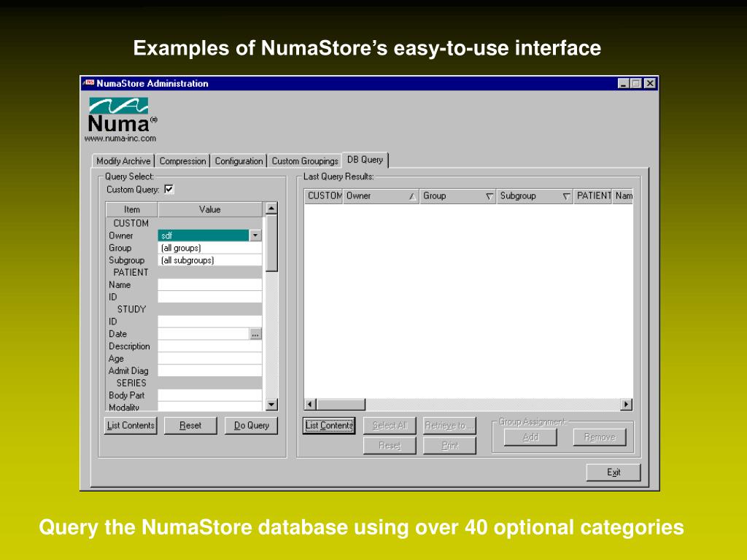Click the CUSTOM column header in results

[323, 195]
